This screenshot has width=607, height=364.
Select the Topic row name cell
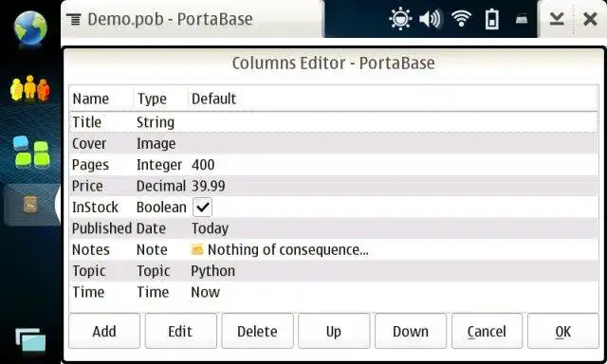(88, 271)
